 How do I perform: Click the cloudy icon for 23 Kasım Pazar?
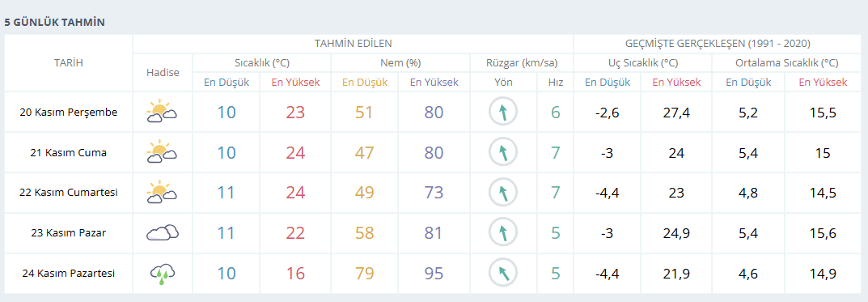coord(163,232)
